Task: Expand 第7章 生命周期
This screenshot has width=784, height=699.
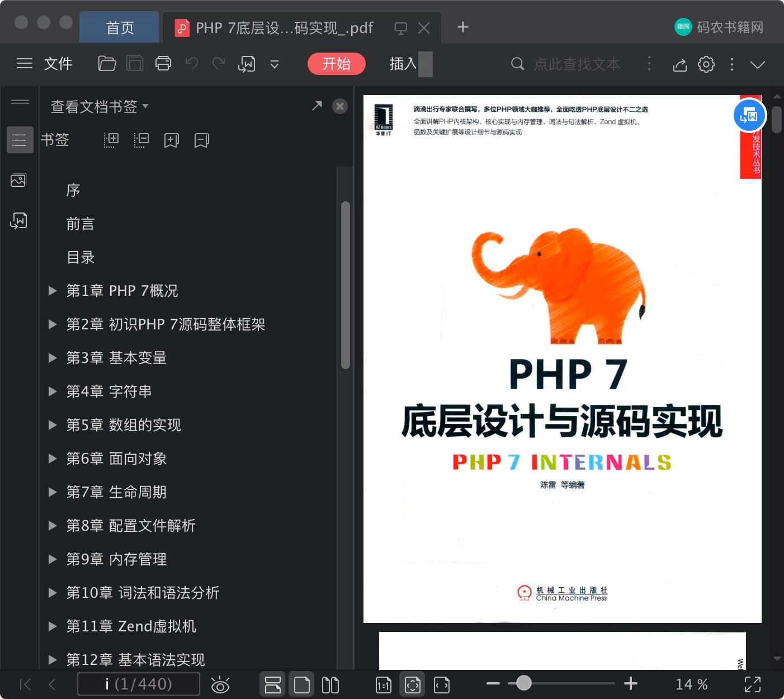Action: [x=53, y=492]
